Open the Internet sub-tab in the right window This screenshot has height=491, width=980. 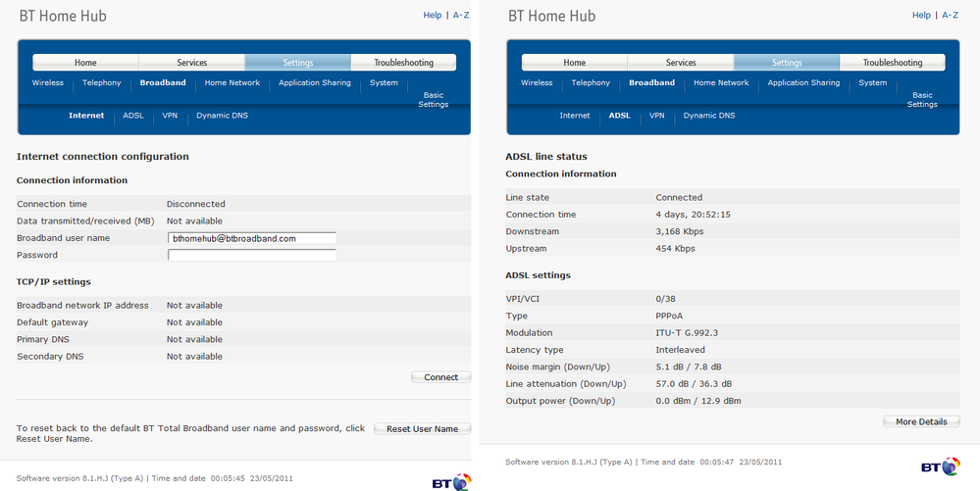pyautogui.click(x=575, y=116)
